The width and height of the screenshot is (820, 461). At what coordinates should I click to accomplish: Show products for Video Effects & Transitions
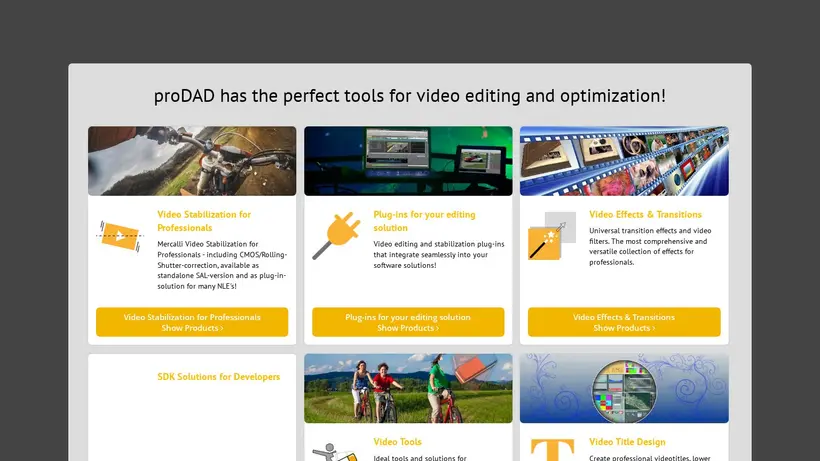(x=624, y=322)
